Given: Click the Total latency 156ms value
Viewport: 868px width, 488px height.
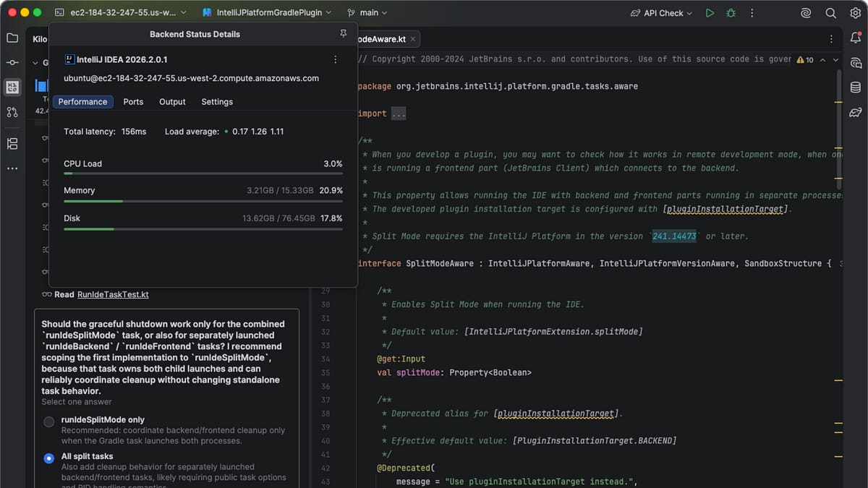Looking at the screenshot, I should [x=134, y=132].
